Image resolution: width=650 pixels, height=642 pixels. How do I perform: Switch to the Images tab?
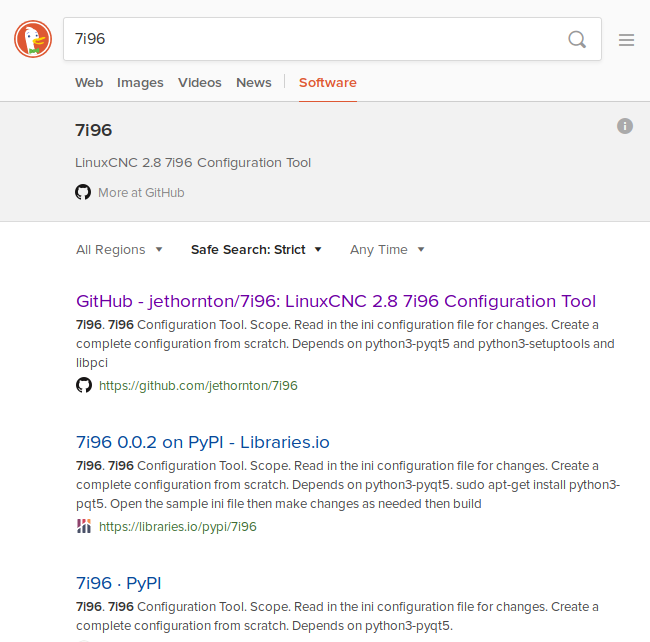(x=140, y=82)
